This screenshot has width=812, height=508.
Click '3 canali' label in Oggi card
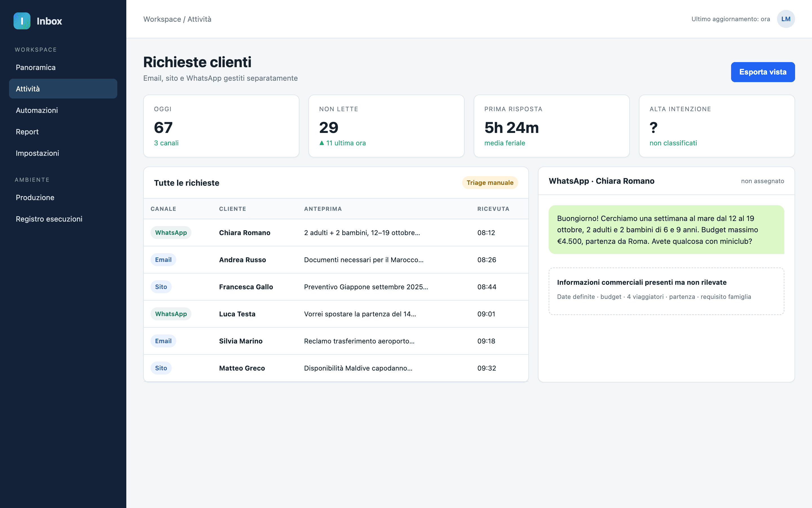166,143
